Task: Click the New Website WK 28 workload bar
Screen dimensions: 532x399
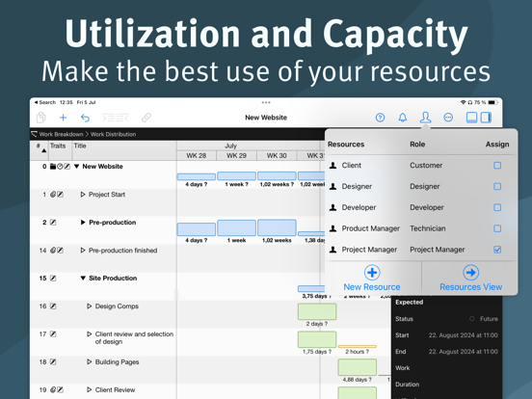Action: pyautogui.click(x=197, y=176)
